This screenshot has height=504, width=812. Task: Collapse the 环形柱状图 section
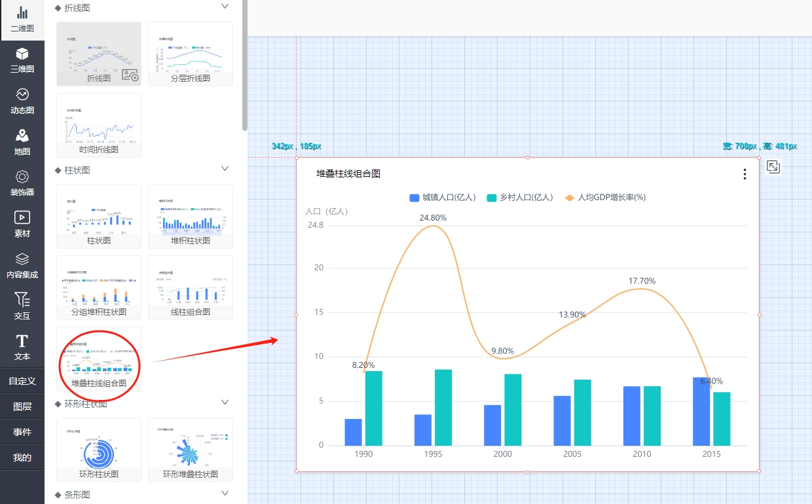click(x=225, y=403)
